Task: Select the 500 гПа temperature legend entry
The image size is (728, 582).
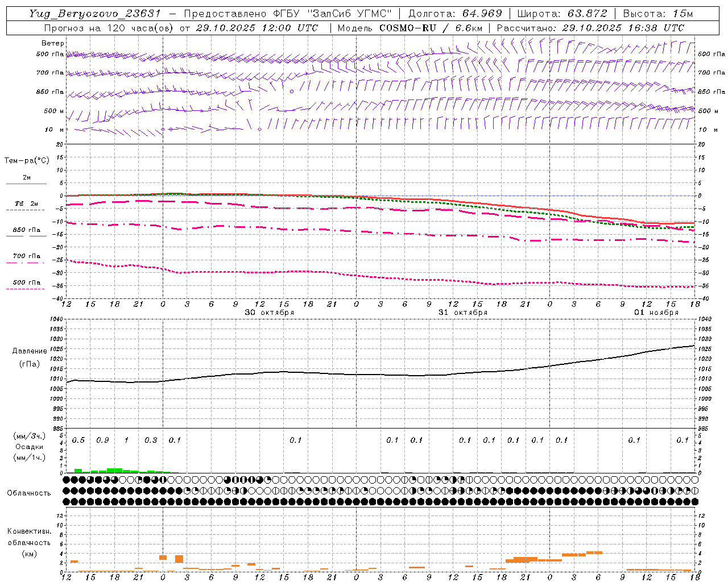Action: 27,284
